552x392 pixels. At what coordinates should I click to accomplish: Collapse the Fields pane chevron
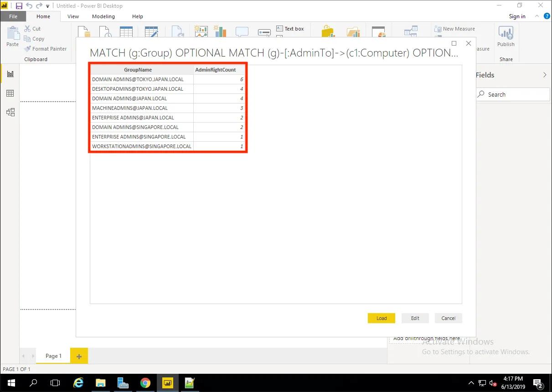(544, 75)
